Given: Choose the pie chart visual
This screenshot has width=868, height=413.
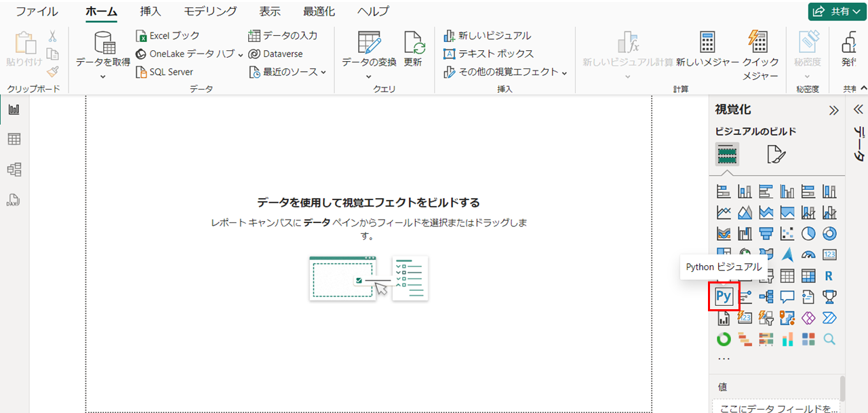Looking at the screenshot, I should click(x=808, y=233).
